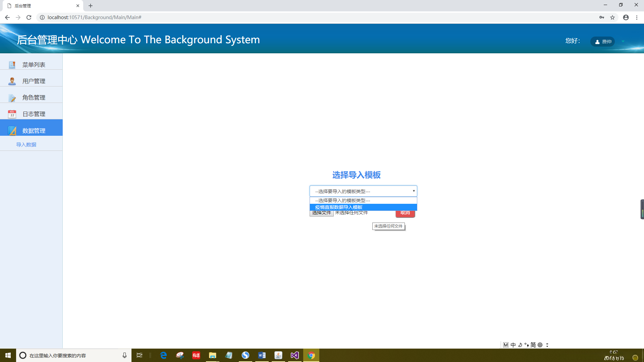This screenshot has height=362, width=644.
Task: Click the browser reload icon
Action: 29,17
